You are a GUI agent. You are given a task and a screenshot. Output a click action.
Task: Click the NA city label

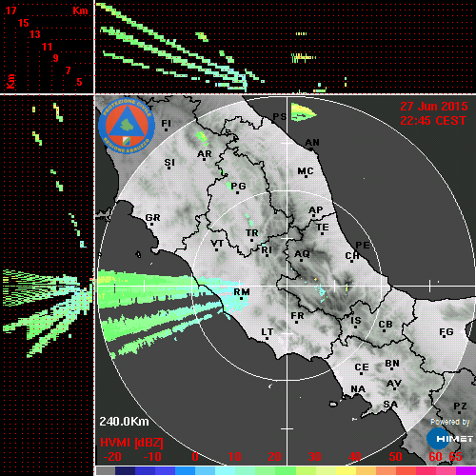coord(358,389)
